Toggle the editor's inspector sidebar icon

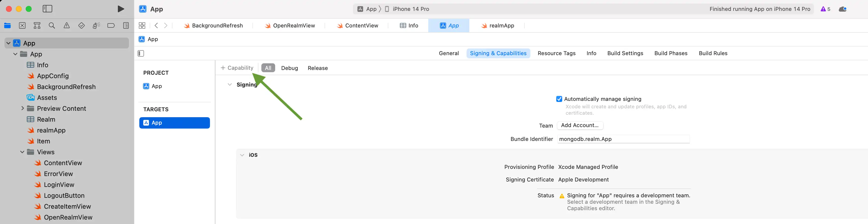(x=141, y=53)
